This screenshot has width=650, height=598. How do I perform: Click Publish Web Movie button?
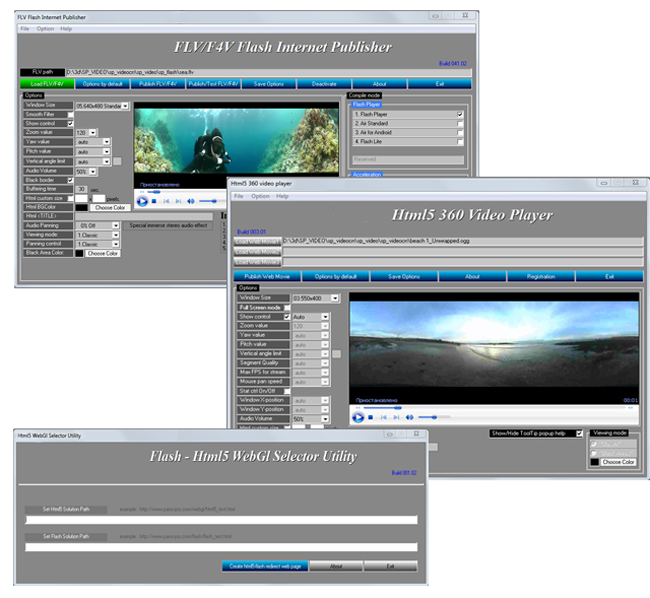pyautogui.click(x=267, y=276)
